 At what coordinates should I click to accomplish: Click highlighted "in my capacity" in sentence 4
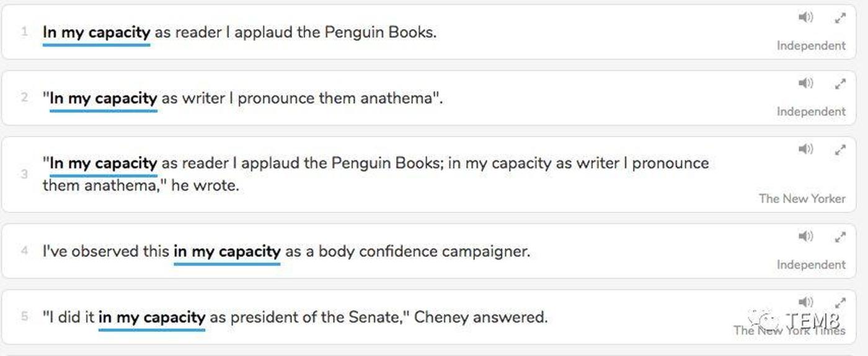[227, 252]
